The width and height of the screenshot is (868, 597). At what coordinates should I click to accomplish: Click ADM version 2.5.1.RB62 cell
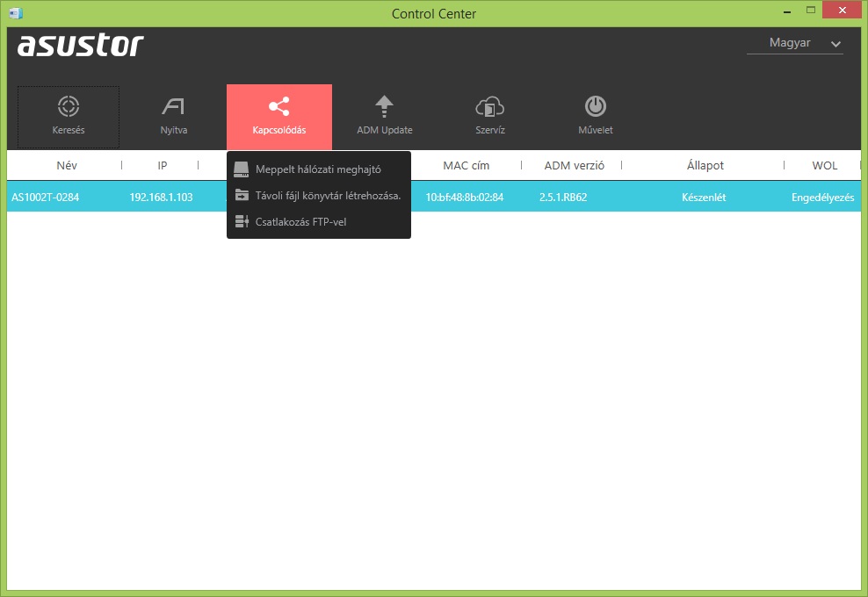(x=563, y=197)
